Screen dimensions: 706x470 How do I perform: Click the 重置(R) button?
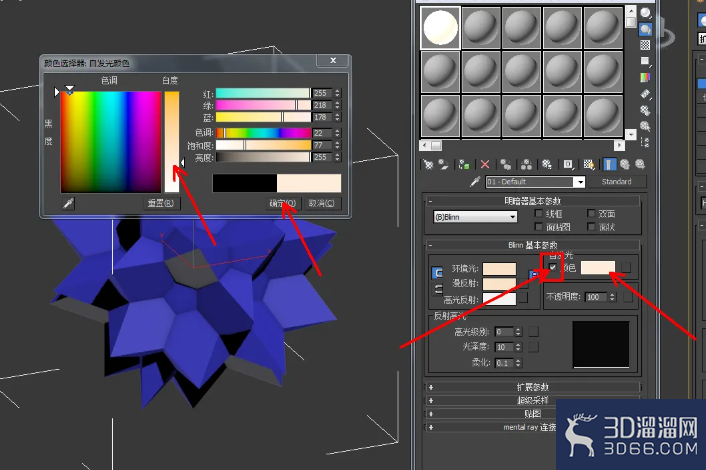pos(161,203)
